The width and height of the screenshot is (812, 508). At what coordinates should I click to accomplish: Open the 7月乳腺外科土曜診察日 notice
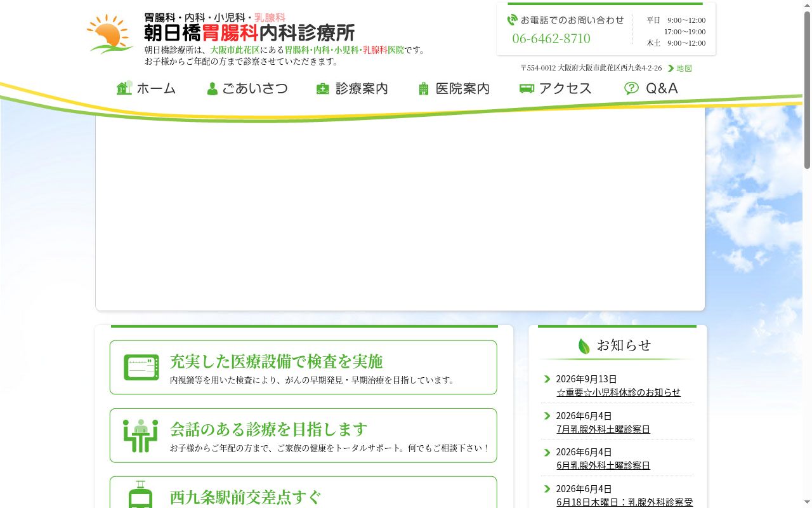(603, 429)
